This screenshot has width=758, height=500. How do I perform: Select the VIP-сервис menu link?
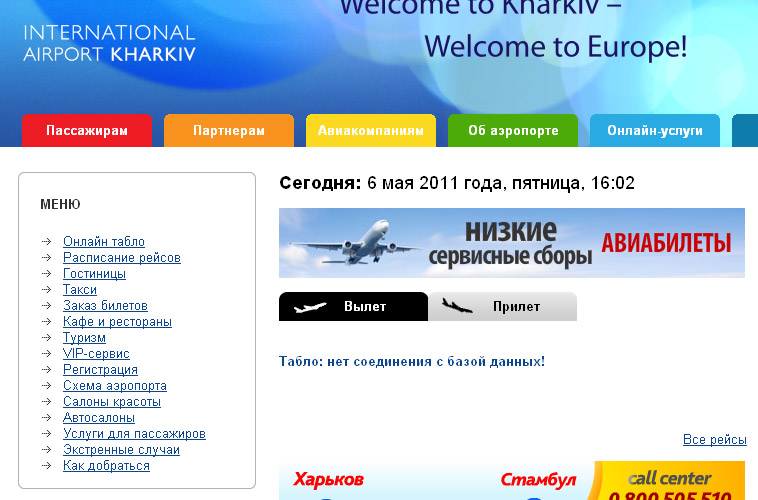click(x=96, y=354)
